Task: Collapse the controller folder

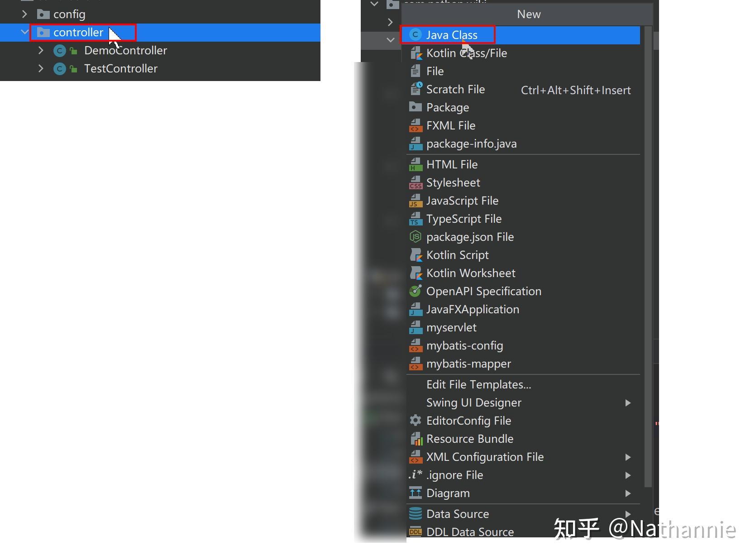Action: (24, 33)
